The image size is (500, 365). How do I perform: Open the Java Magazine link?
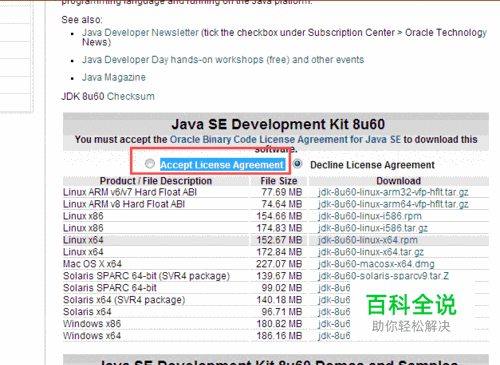pos(114,77)
